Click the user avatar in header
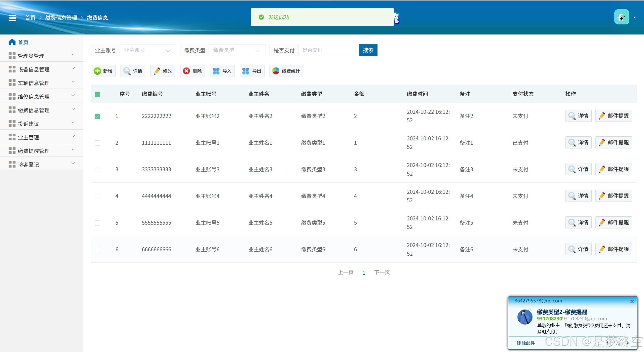Viewport: 644px width, 352px height. 621,17
